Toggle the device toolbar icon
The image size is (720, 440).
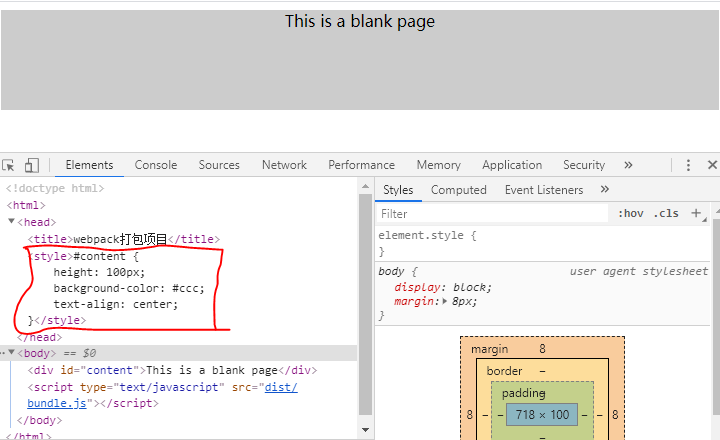32,165
